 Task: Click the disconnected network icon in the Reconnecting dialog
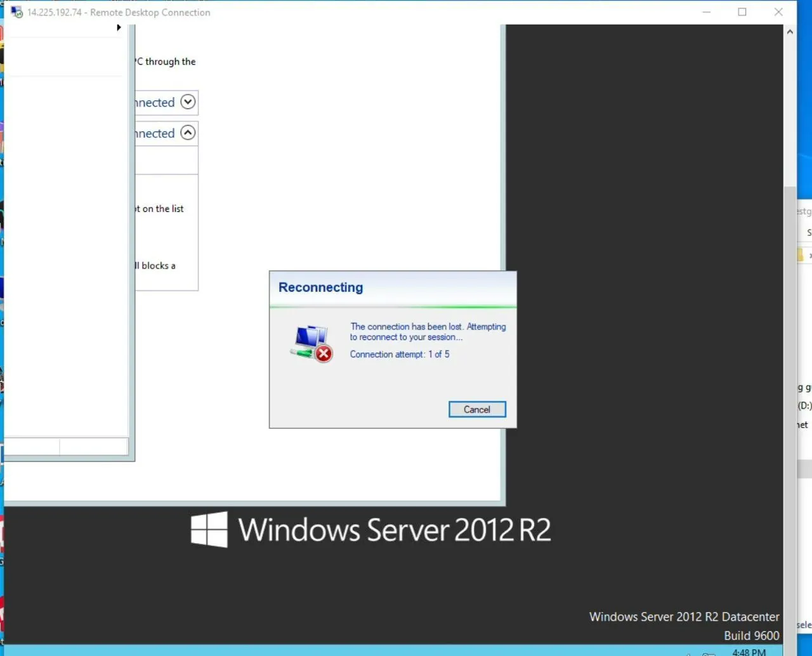point(312,344)
